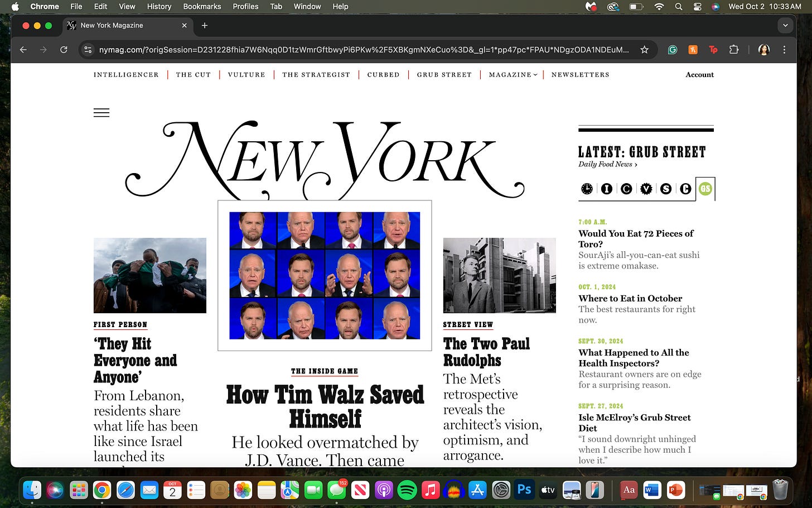Select the Vulture 'V' starburst icon

click(x=646, y=189)
